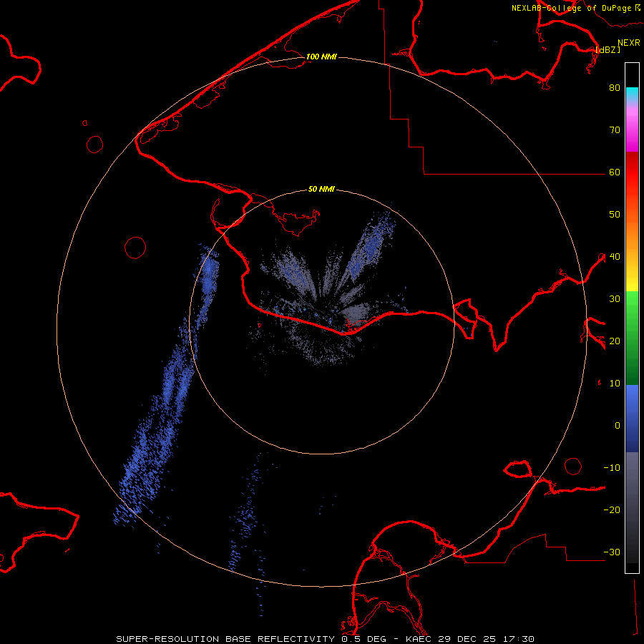Click the gray band of the color bar
The width and height of the screenshot is (644, 644).
point(632,507)
